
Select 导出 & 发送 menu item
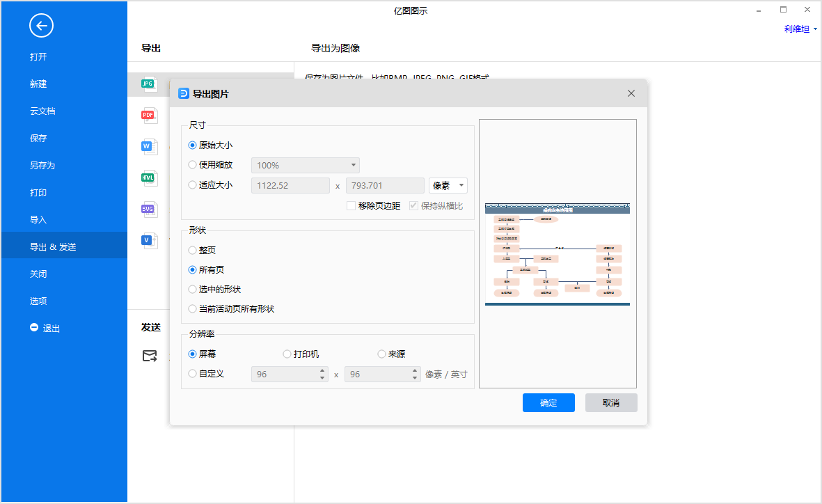64,246
